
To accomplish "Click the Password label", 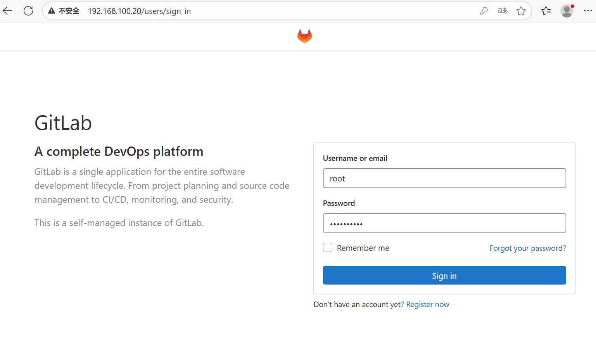I will pyautogui.click(x=339, y=203).
